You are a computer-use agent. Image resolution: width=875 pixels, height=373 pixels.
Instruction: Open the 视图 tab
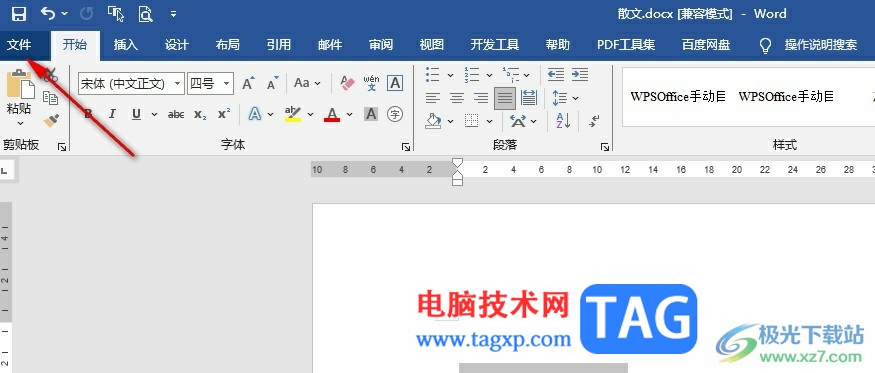(431, 45)
